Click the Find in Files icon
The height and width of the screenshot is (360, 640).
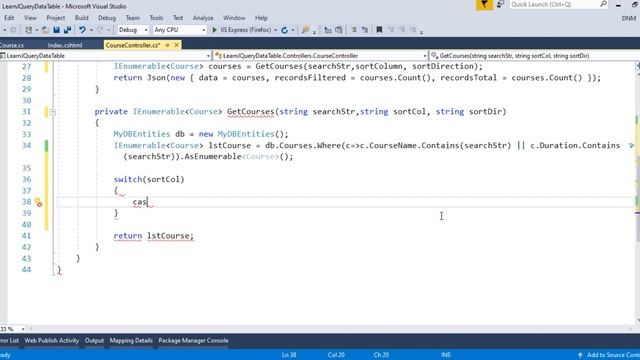tap(305, 30)
